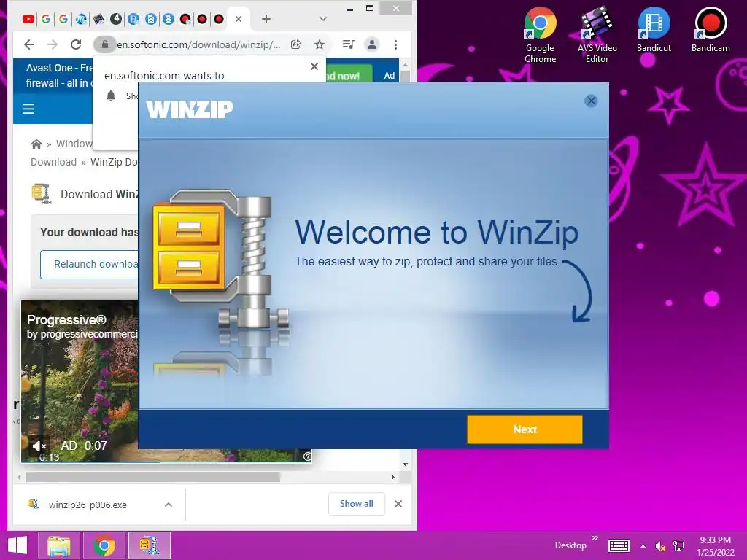The height and width of the screenshot is (560, 747).
Task: Click the WinZip installer taskbar icon
Action: 149,545
